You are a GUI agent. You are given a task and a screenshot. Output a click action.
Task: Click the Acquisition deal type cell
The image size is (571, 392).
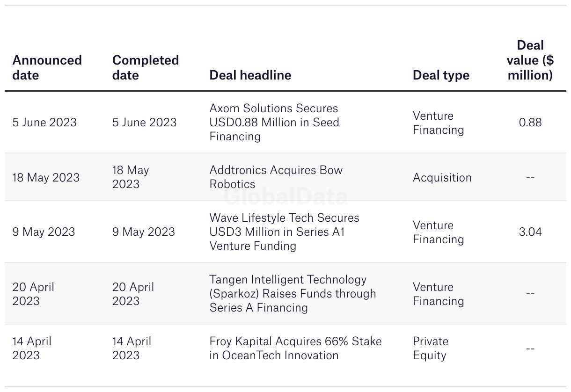[x=442, y=177]
